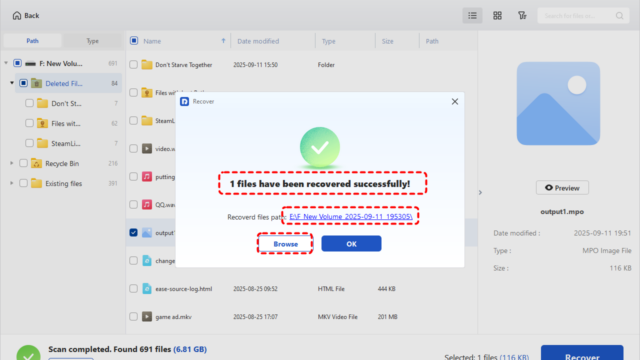Close the Recover dialog
Image resolution: width=640 pixels, height=360 pixels.
click(455, 102)
